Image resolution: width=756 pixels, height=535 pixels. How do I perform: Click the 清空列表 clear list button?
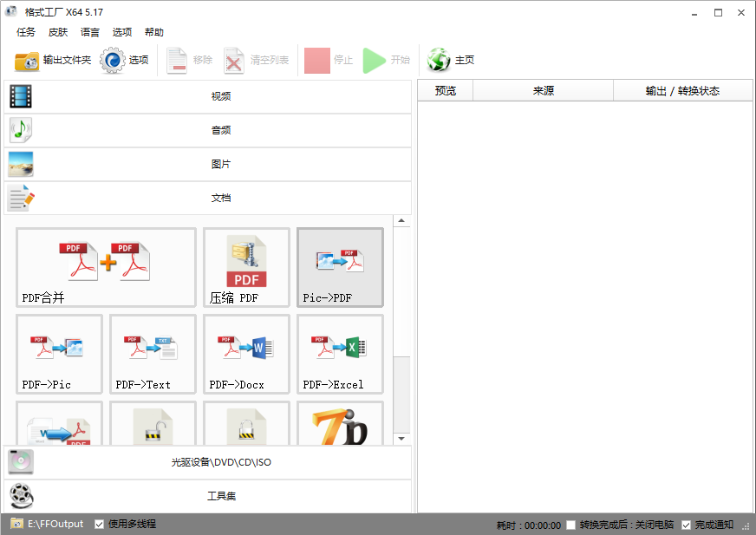point(250,59)
